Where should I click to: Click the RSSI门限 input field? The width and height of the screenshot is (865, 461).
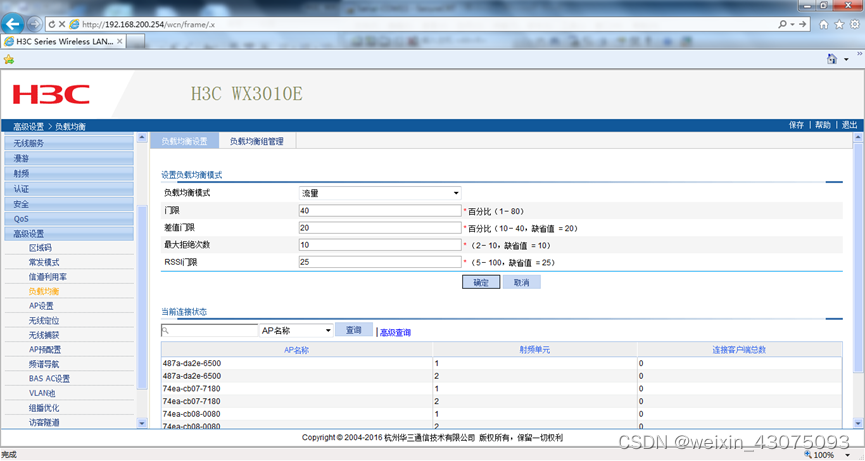coord(380,262)
